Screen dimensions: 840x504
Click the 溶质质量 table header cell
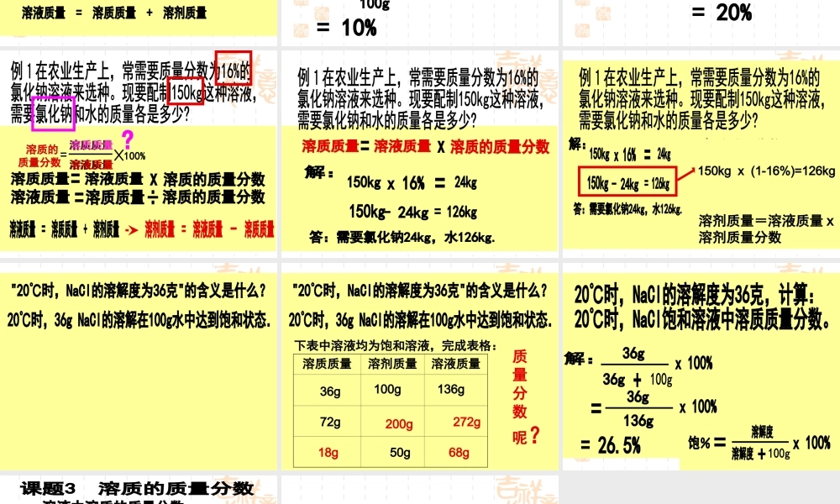pos(327,365)
